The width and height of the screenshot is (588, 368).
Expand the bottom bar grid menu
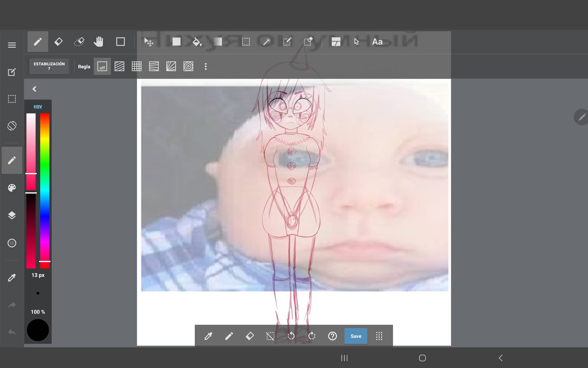(379, 336)
